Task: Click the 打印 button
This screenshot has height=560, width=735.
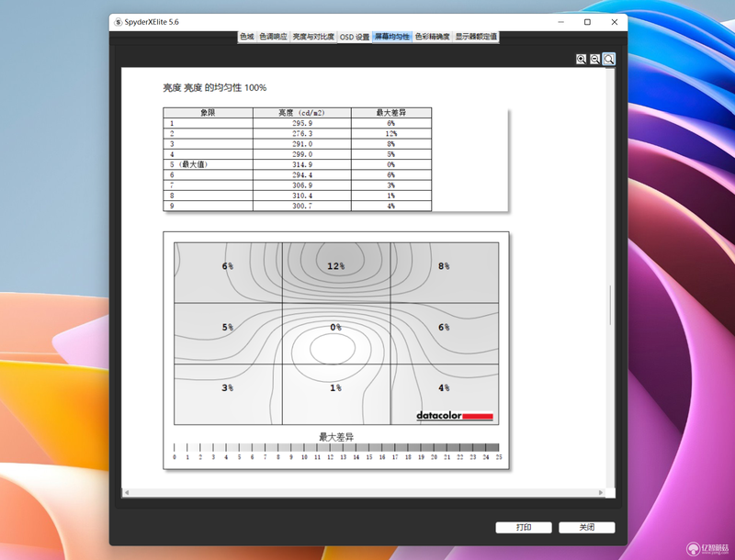Action: coord(524,527)
